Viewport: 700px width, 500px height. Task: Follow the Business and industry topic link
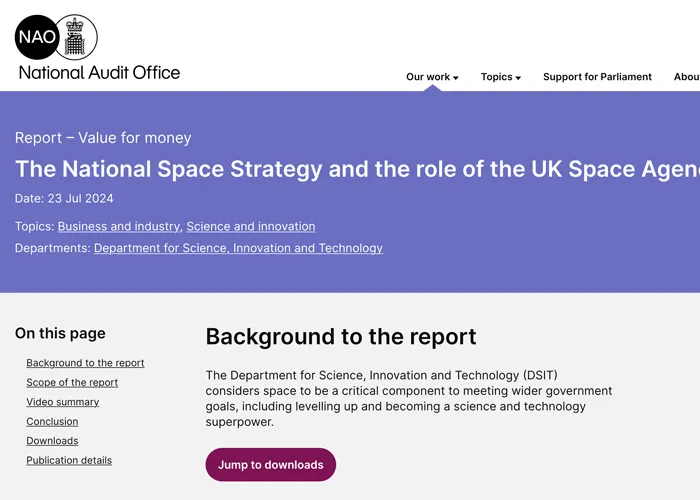(x=120, y=226)
